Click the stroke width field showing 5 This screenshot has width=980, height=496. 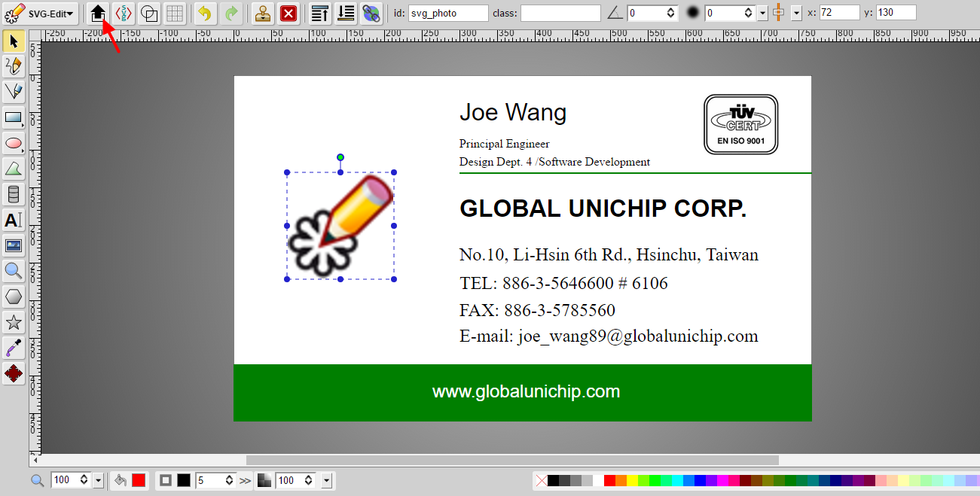[x=216, y=480]
